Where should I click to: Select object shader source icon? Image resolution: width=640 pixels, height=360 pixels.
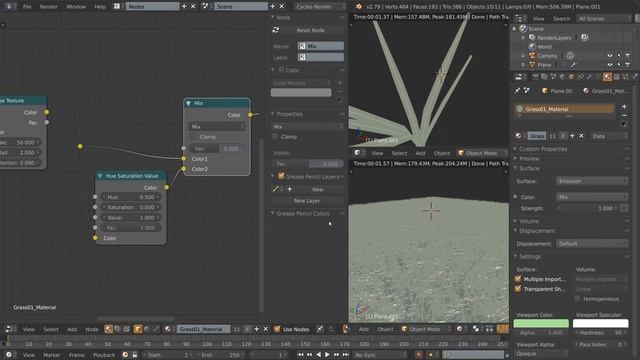[138, 329]
